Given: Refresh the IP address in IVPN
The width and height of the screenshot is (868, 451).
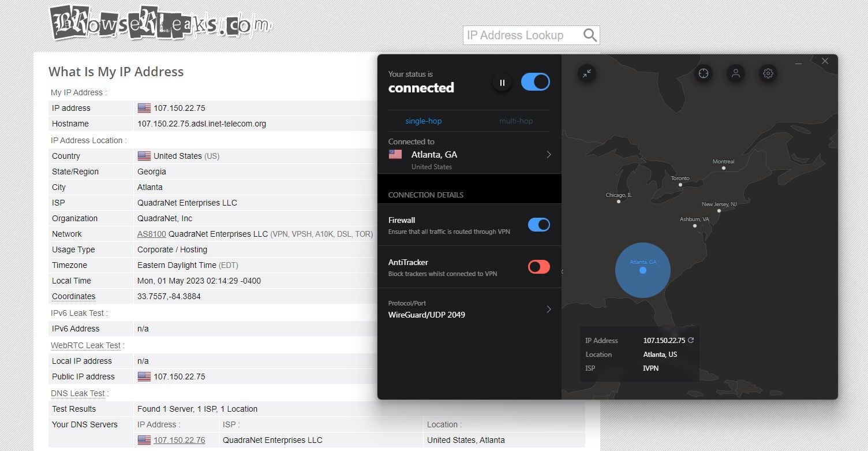Looking at the screenshot, I should [691, 340].
